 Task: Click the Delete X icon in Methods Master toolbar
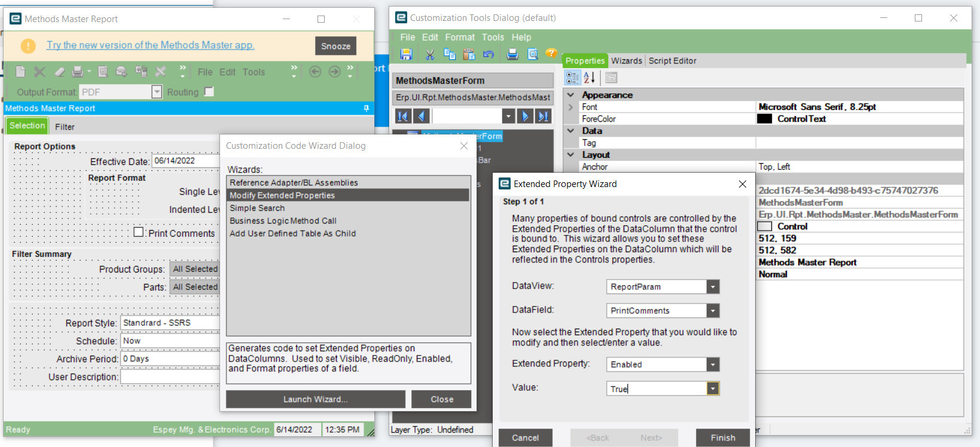[x=39, y=72]
